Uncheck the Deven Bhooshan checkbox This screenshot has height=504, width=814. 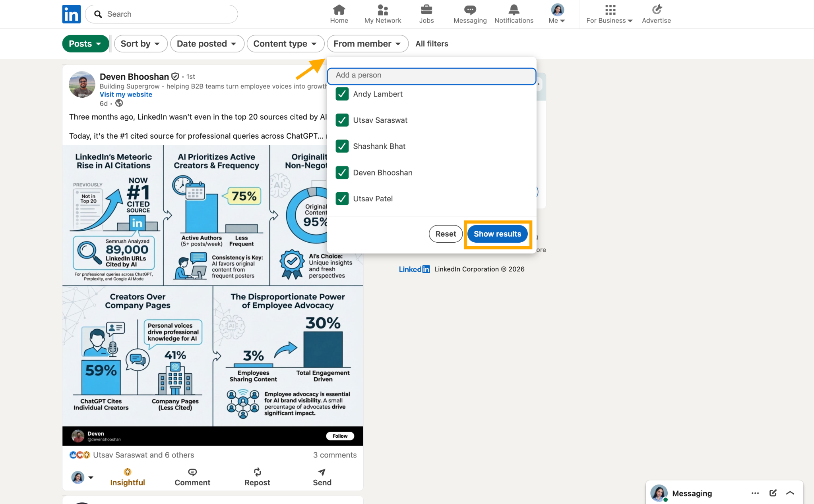coord(342,173)
